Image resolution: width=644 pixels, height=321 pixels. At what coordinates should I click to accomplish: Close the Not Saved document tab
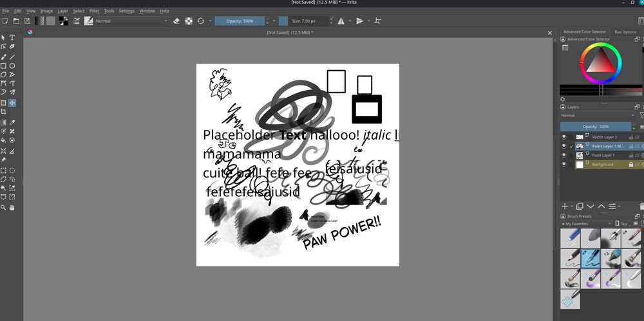550,33
